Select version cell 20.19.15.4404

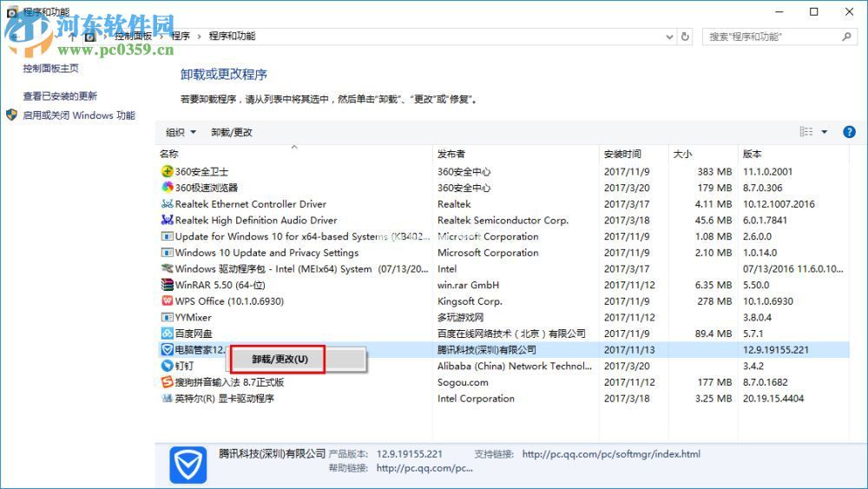(x=773, y=398)
